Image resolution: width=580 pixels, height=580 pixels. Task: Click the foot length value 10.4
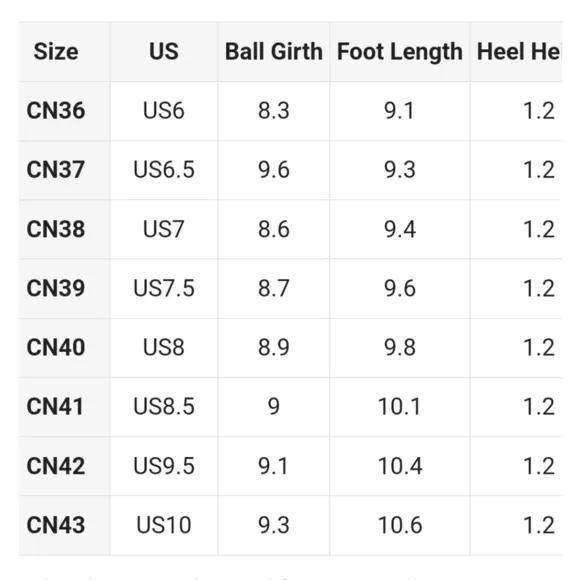tap(400, 465)
